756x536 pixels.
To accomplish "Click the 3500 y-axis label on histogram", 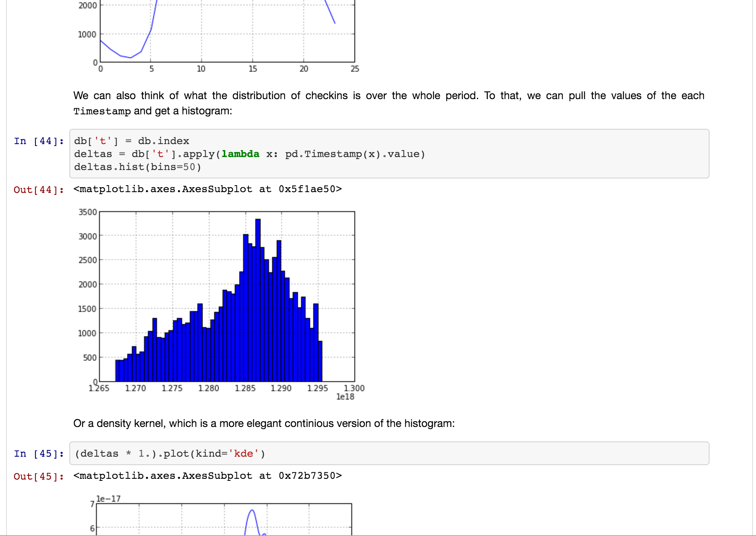I will (x=88, y=212).
